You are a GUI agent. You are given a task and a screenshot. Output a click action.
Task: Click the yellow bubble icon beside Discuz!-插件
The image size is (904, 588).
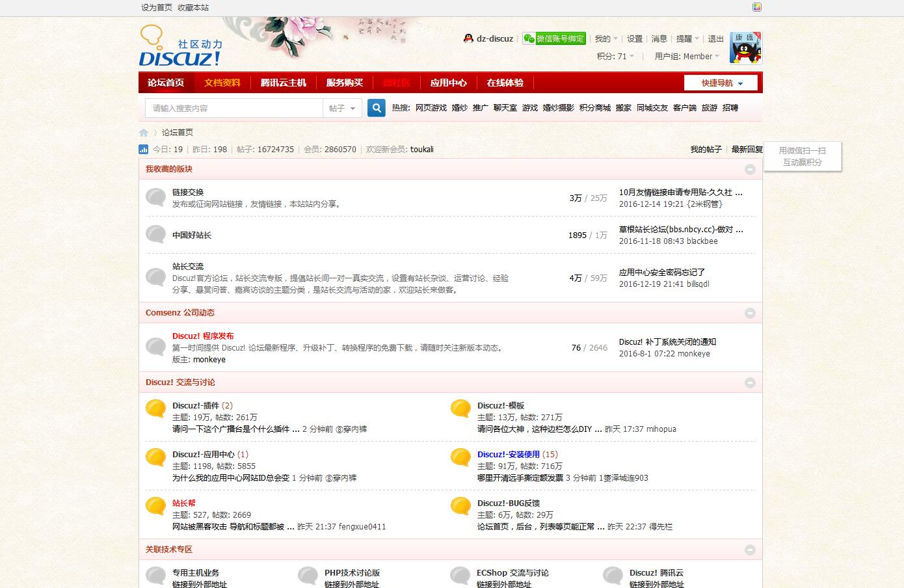[155, 408]
